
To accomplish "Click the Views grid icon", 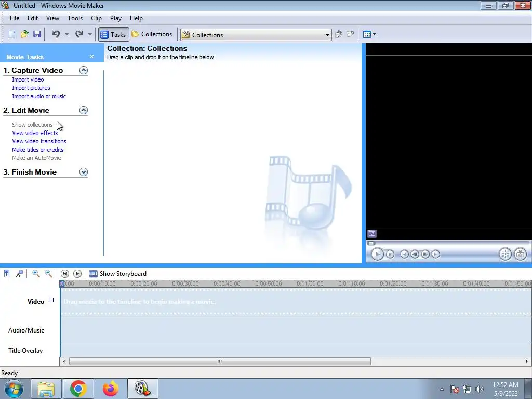I will [x=367, y=34].
